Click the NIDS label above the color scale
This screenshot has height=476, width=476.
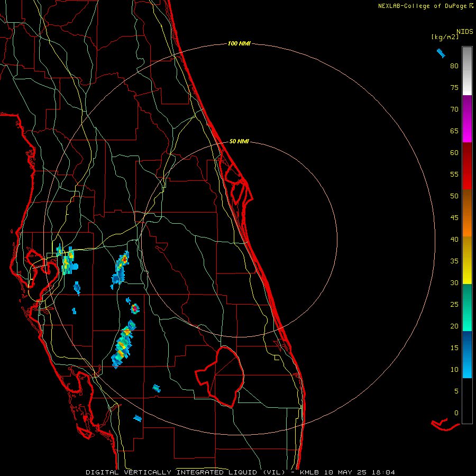pyautogui.click(x=464, y=32)
